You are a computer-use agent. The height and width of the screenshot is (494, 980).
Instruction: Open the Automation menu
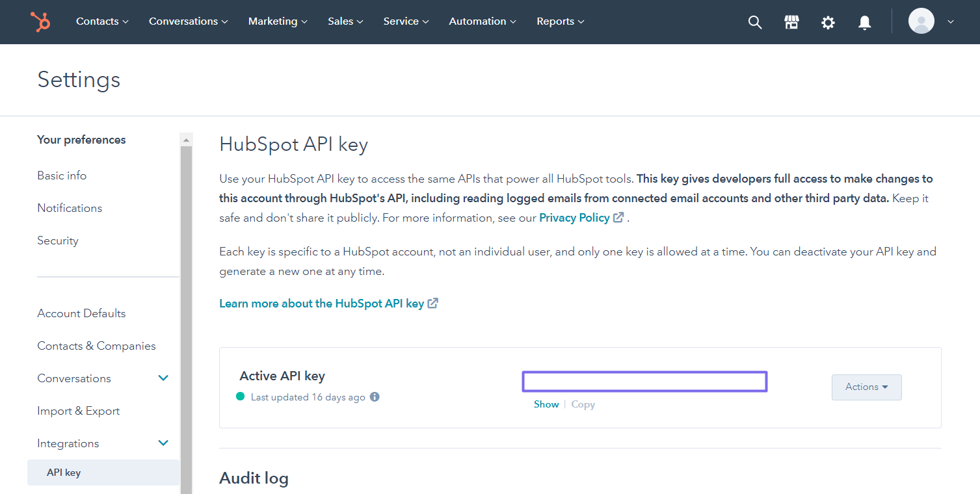coord(483,21)
